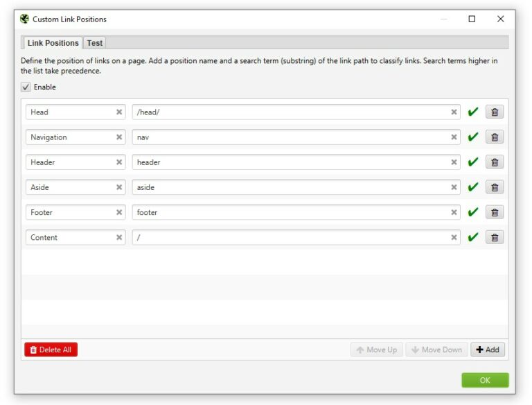Click green checkmark on Header row
The width and height of the screenshot is (532, 405).
click(x=473, y=162)
